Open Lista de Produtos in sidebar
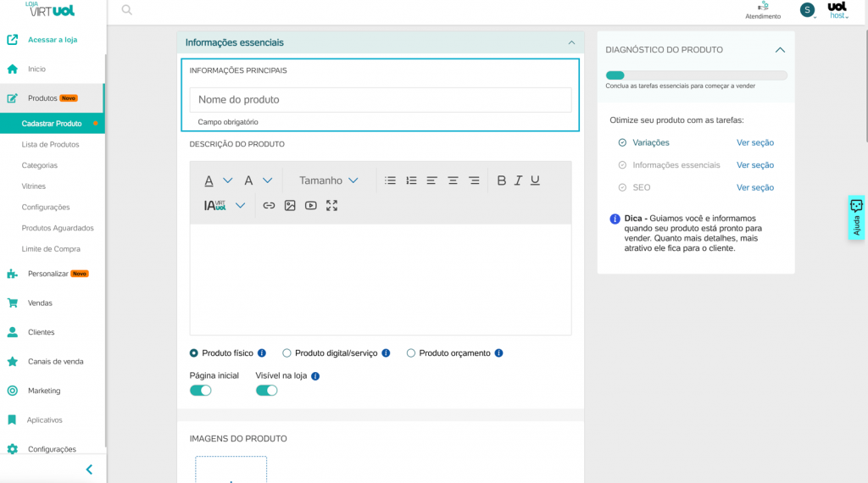 (x=50, y=144)
